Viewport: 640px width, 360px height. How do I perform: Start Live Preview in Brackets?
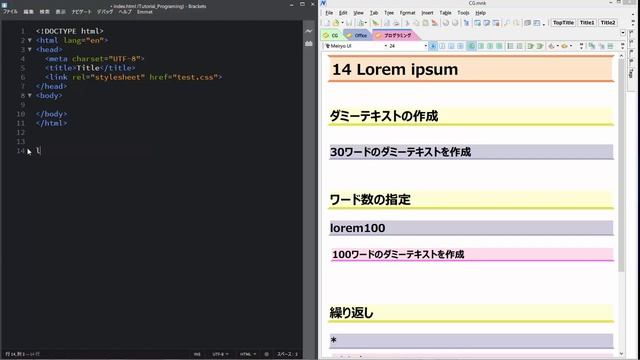pyautogui.click(x=309, y=31)
